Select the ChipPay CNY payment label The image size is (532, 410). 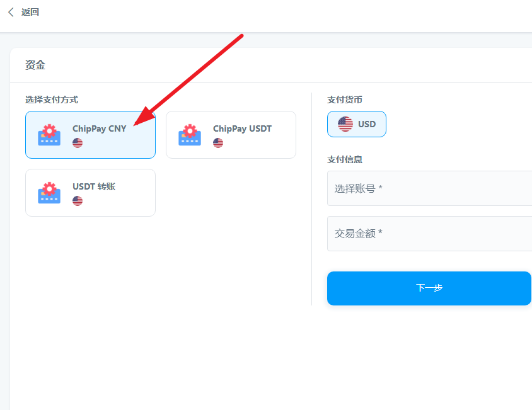pyautogui.click(x=99, y=128)
